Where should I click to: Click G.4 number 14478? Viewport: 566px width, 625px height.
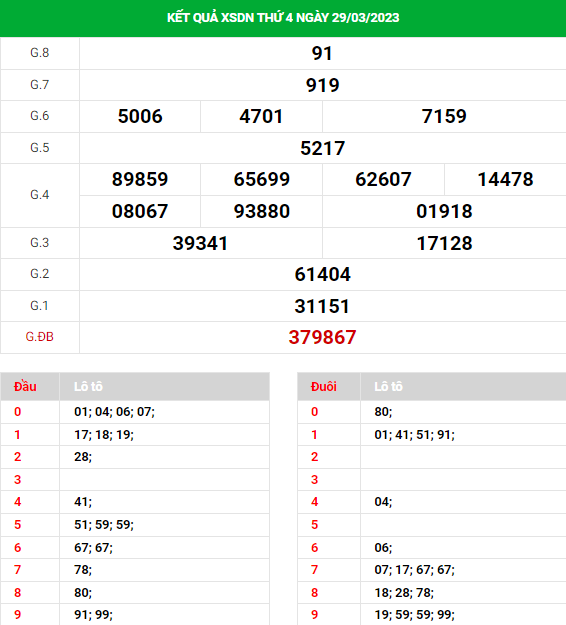pos(505,179)
